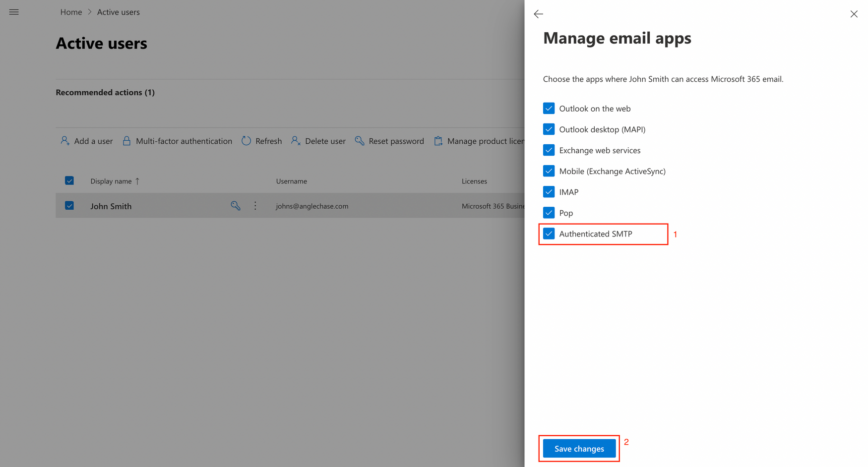This screenshot has height=467, width=868.
Task: Click the Add a user icon
Action: pyautogui.click(x=65, y=141)
